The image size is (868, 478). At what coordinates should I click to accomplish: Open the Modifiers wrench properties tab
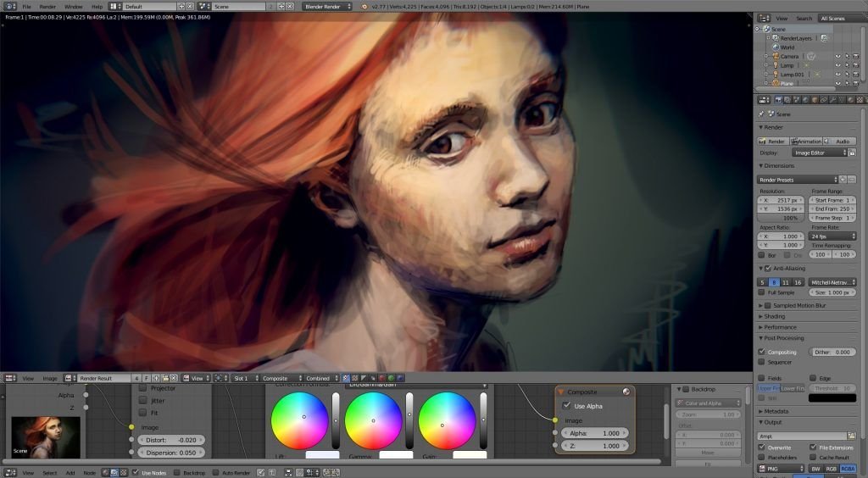point(832,100)
